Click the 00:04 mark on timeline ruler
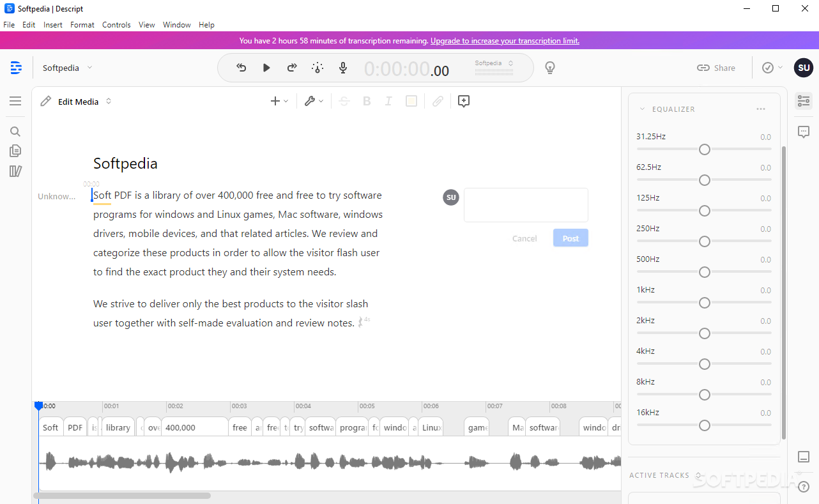This screenshot has height=504, width=819. 303,406
